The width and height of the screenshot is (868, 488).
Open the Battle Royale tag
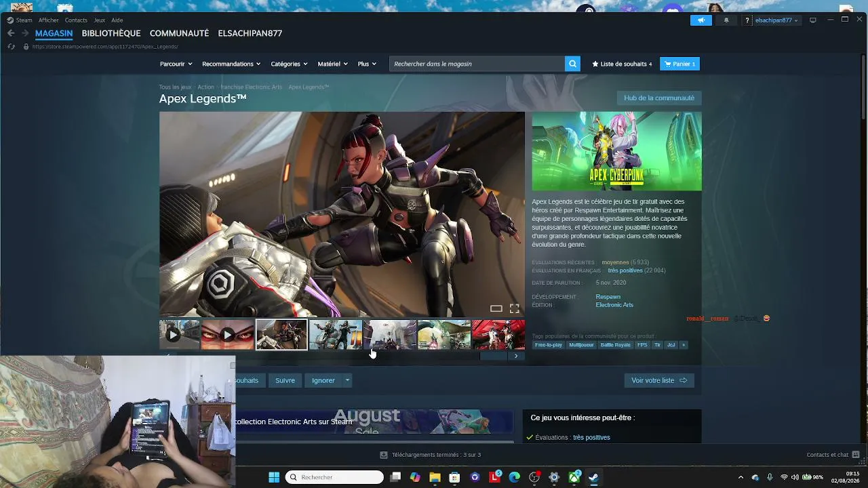[616, 345]
